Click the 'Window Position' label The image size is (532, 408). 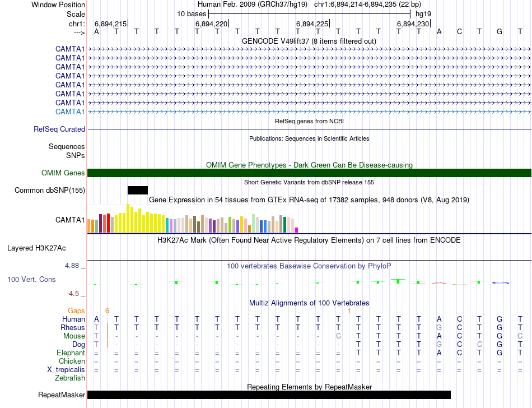tap(58, 4)
